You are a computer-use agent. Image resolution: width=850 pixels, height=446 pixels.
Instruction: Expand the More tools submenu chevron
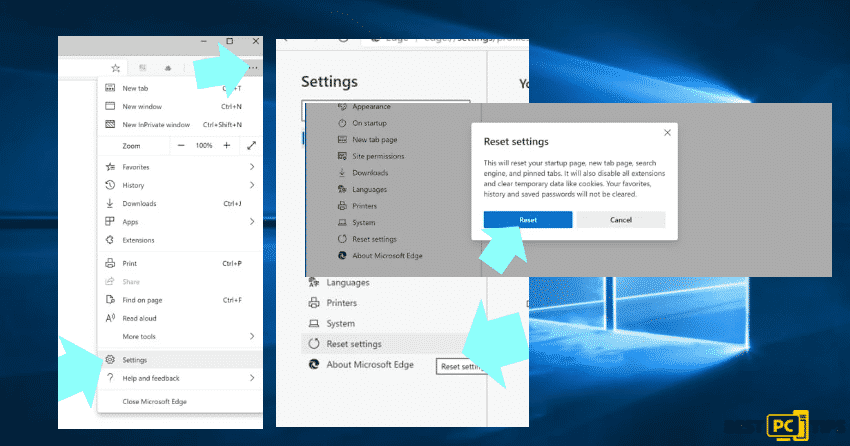click(252, 337)
